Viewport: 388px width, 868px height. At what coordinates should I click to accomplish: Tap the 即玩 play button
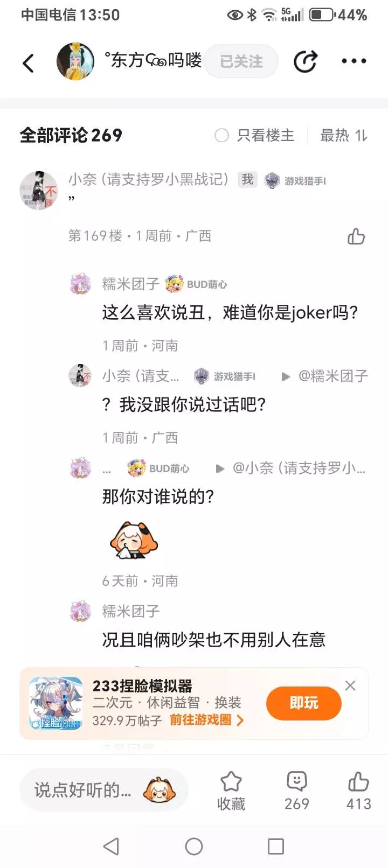click(x=304, y=703)
